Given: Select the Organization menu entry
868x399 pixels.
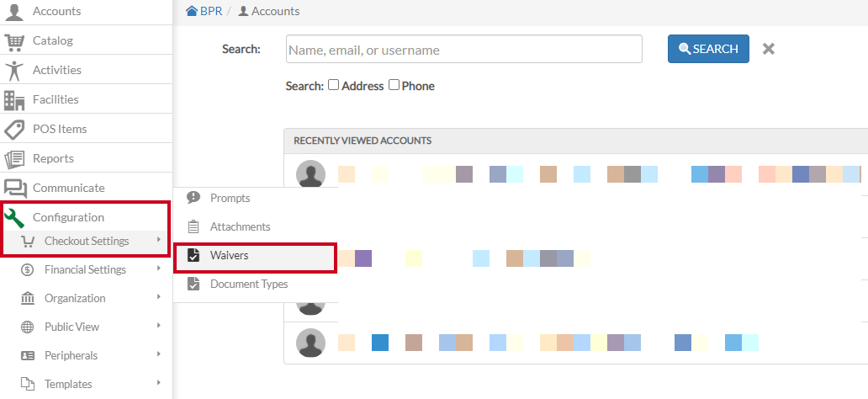Looking at the screenshot, I should 86,298.
